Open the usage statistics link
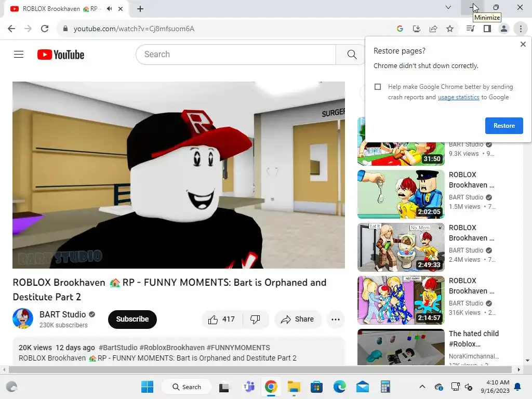The image size is (532, 399). pyautogui.click(x=458, y=97)
